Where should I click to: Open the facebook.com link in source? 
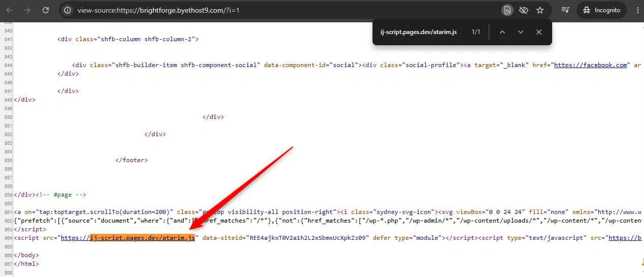point(590,65)
